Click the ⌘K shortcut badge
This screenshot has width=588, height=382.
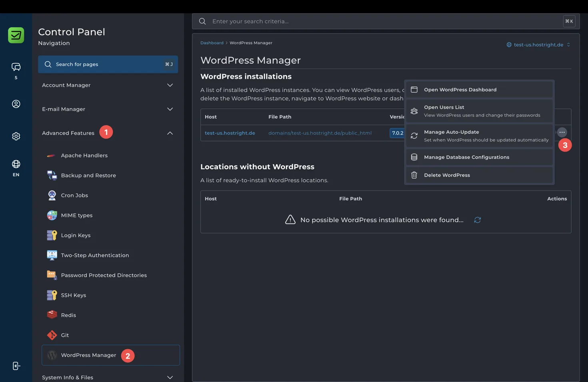click(x=569, y=21)
